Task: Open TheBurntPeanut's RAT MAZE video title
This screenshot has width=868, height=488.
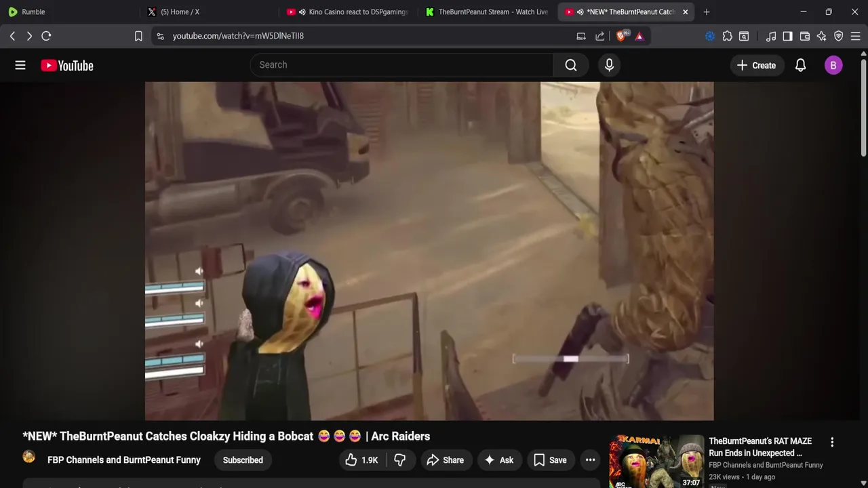Action: pos(760,447)
